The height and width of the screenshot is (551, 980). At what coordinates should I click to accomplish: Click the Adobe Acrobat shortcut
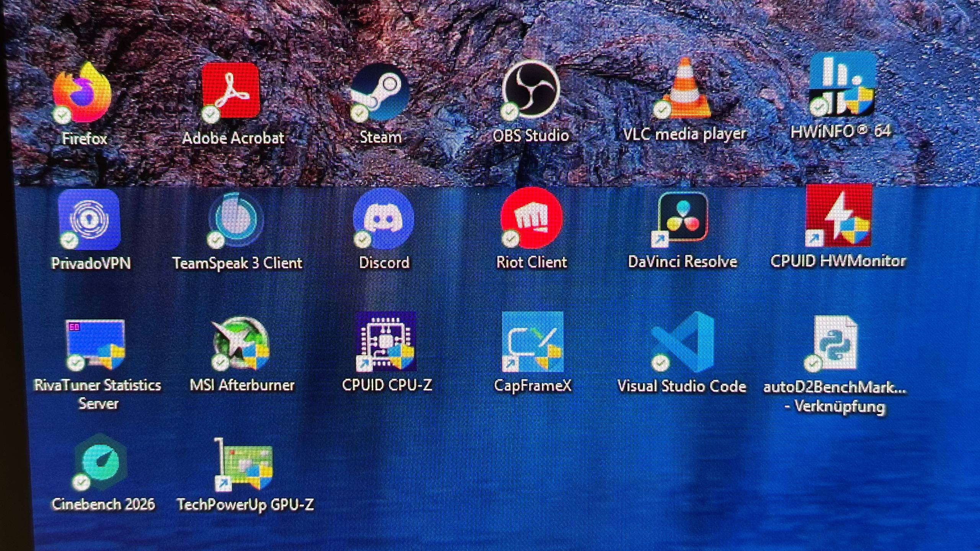231,91
